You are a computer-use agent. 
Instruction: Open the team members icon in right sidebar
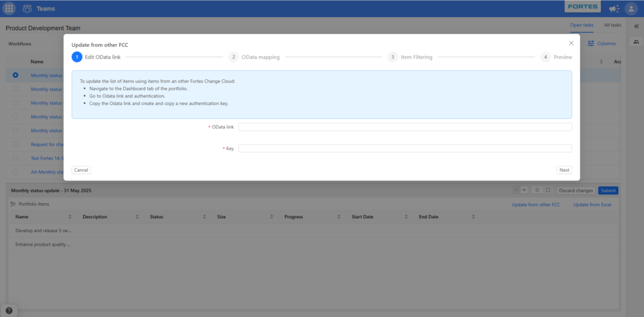tap(636, 42)
